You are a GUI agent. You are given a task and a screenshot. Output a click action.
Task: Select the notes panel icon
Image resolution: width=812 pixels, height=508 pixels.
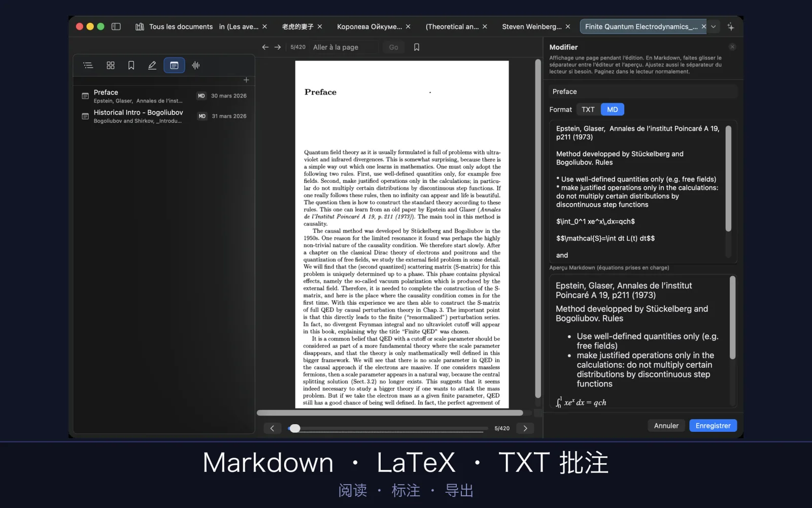click(174, 65)
